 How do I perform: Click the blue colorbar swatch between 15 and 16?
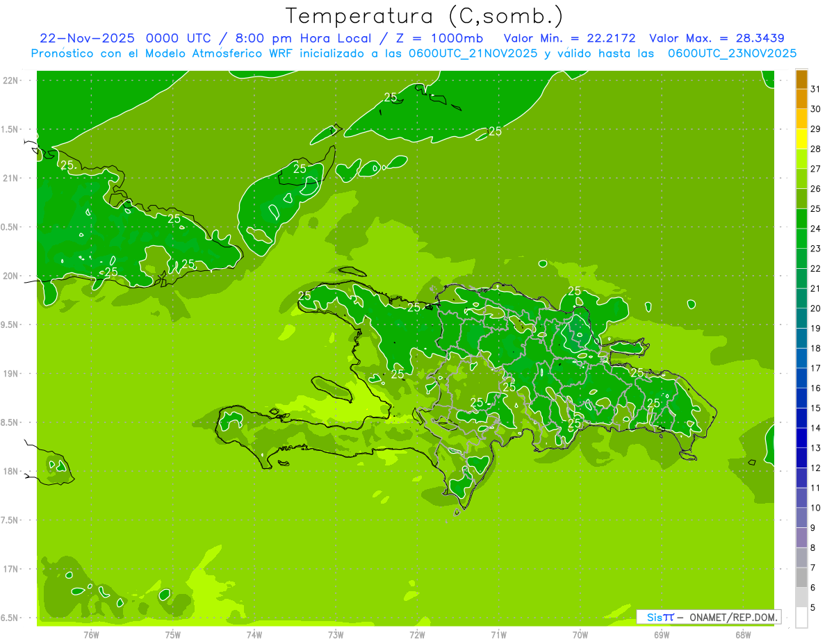[801, 398]
